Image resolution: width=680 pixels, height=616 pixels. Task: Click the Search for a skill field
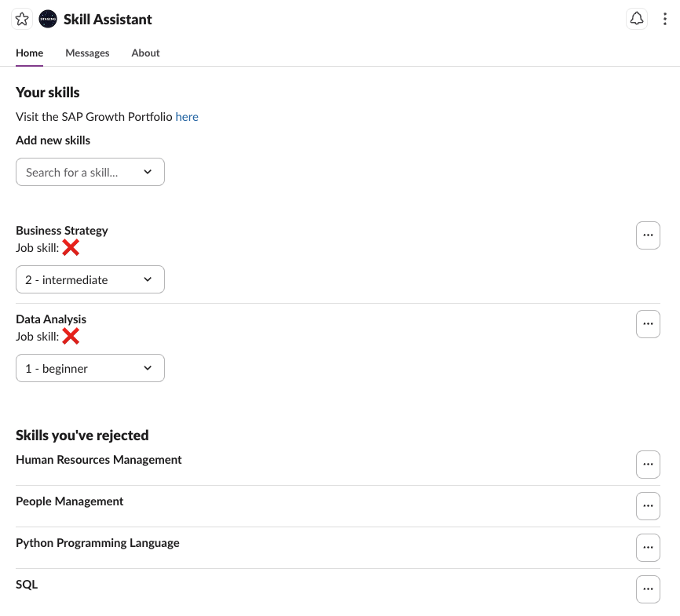75,172
